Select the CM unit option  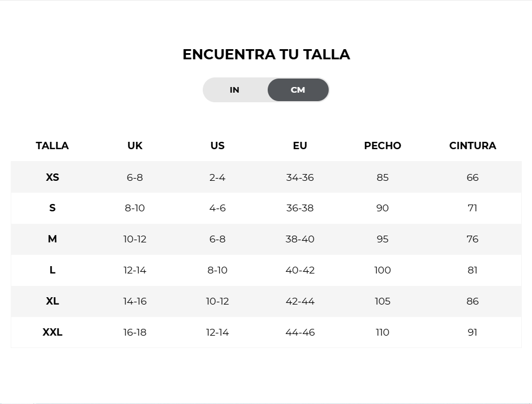298,90
